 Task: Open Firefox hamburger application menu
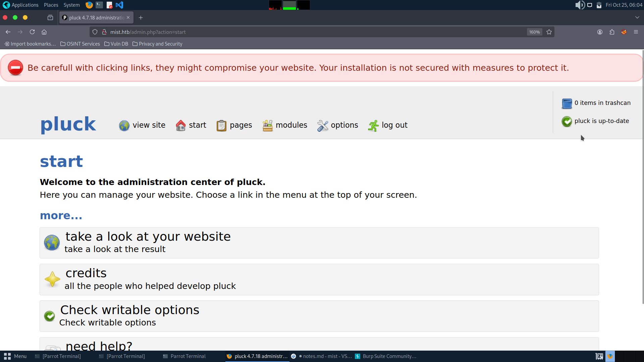(636, 32)
